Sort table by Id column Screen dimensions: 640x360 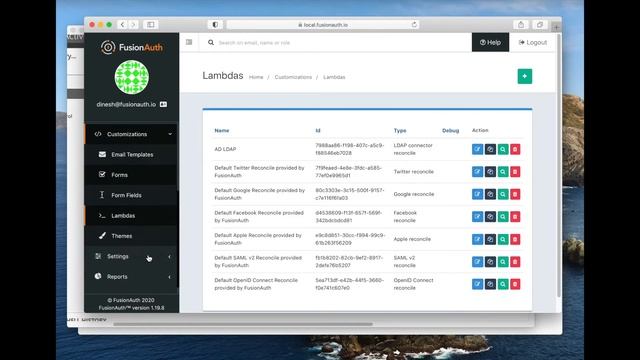[318, 131]
